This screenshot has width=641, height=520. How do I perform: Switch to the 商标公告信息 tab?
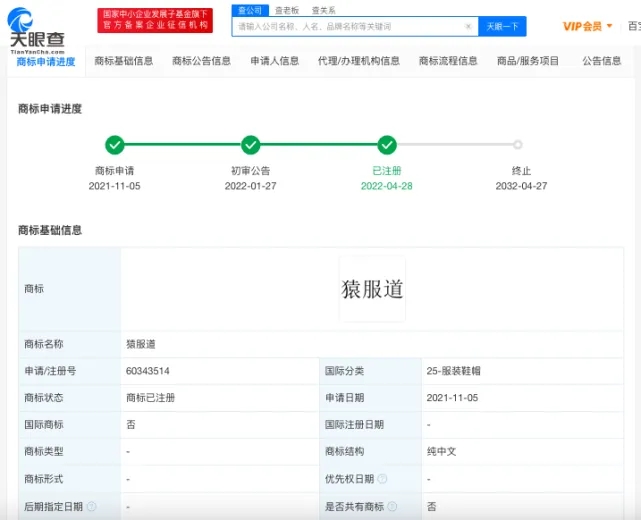tap(202, 61)
